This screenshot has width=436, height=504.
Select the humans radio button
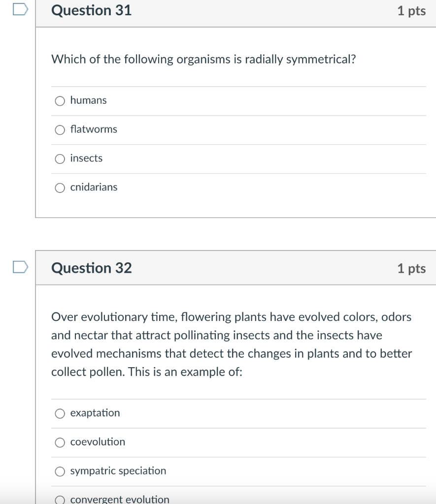point(60,101)
